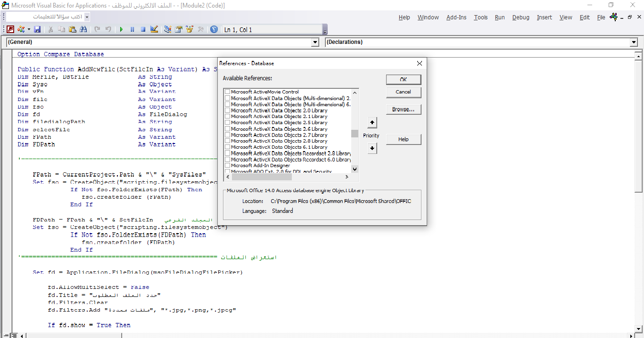Check ActiveX Data Objects Recordset 2.8 Library
644x338 pixels.
click(x=228, y=153)
